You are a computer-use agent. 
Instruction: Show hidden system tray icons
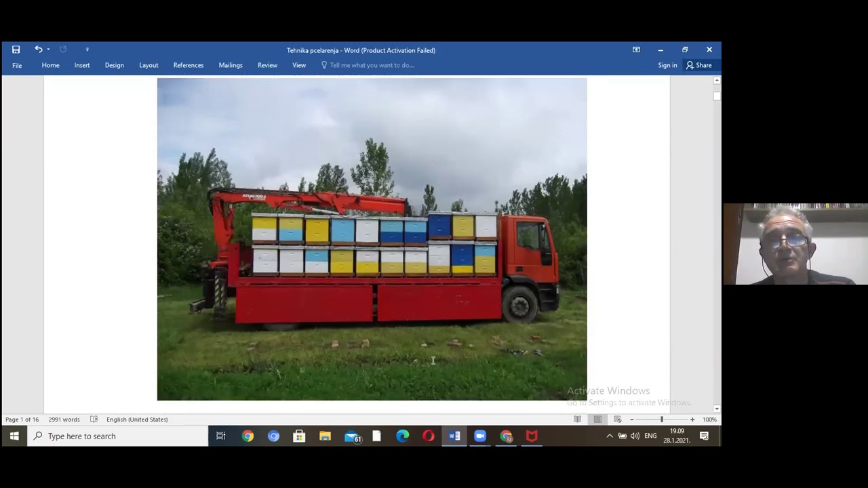coord(610,436)
